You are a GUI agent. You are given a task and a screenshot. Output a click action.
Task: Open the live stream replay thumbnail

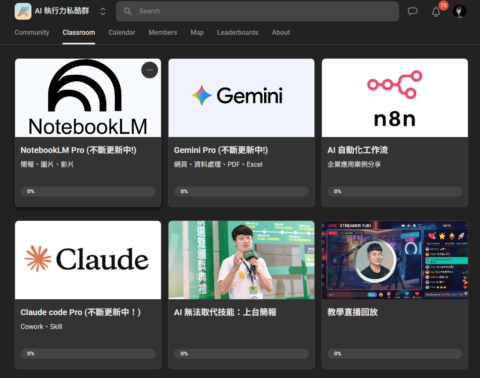(395, 260)
